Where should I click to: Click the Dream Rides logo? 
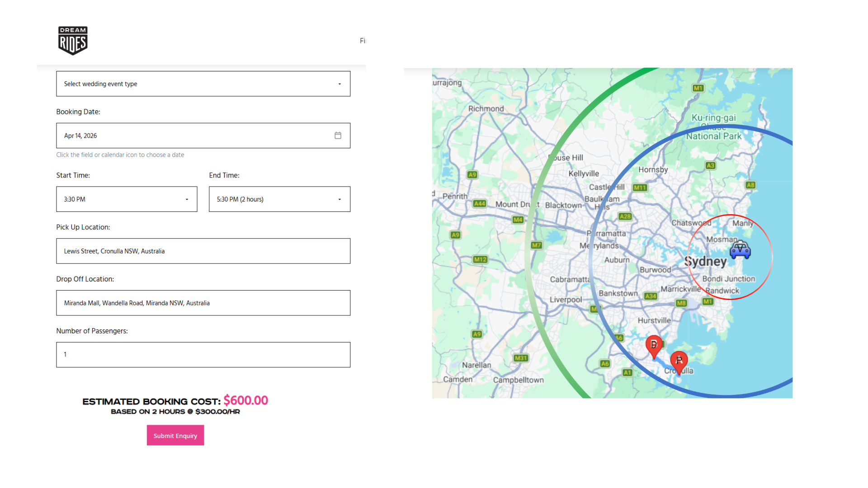73,41
